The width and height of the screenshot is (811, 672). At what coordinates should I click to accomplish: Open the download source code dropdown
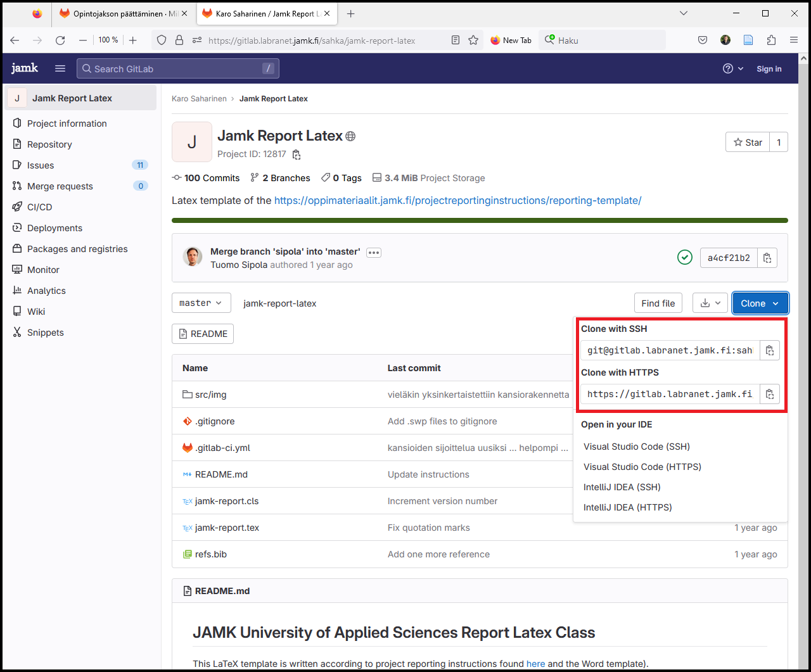tap(710, 303)
